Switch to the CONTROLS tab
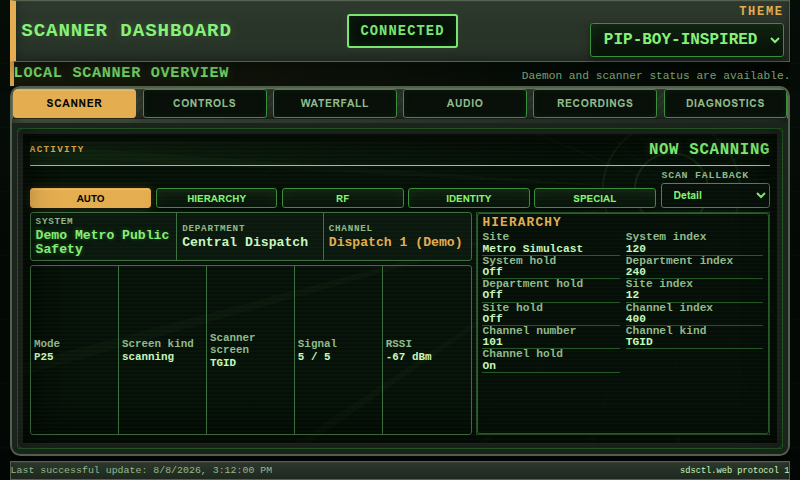800x480 pixels. pyautogui.click(x=205, y=103)
